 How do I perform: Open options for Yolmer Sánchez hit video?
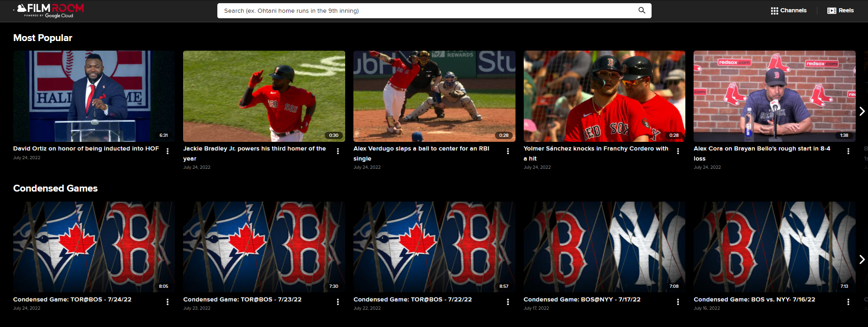[x=678, y=151]
